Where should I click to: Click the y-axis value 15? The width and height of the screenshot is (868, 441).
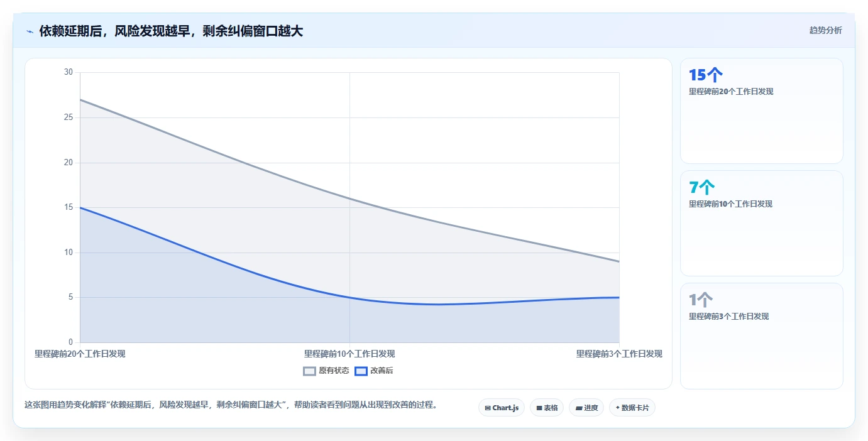click(x=69, y=207)
